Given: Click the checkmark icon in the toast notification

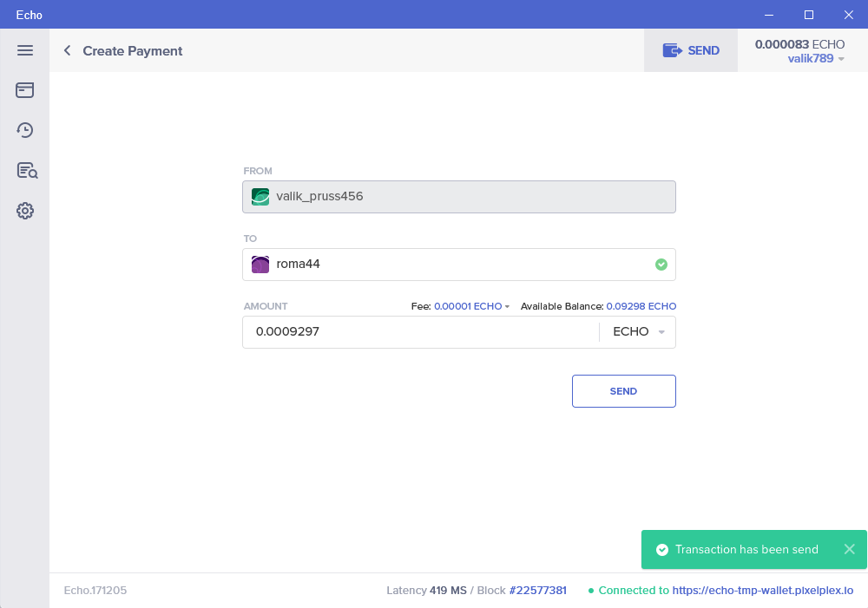Looking at the screenshot, I should 662,549.
